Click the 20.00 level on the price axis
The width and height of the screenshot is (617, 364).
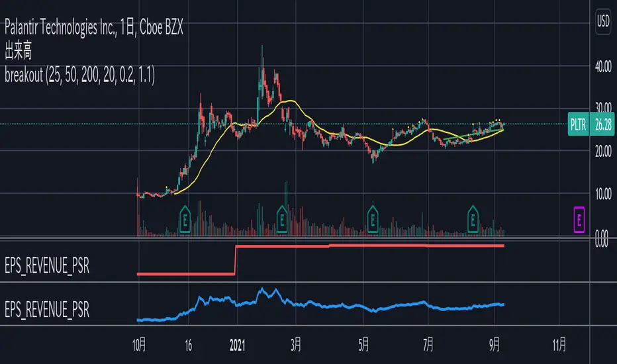[603, 151]
